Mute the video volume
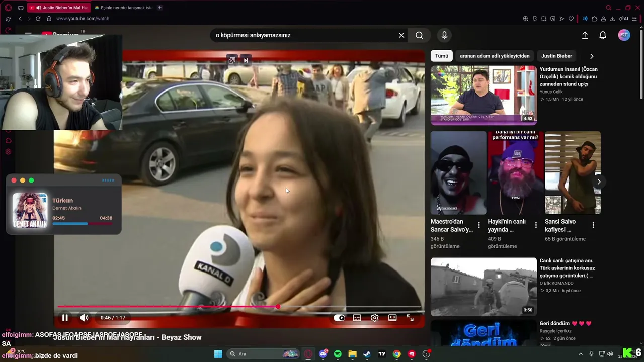 coord(84,318)
